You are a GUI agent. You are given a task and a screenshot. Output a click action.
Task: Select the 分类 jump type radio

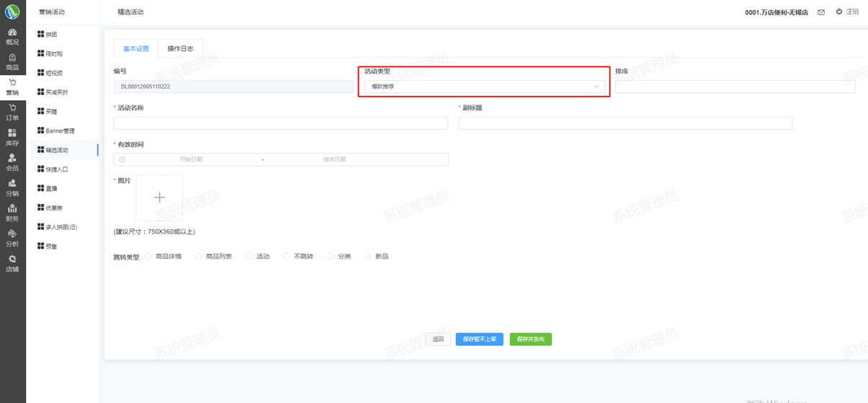330,256
